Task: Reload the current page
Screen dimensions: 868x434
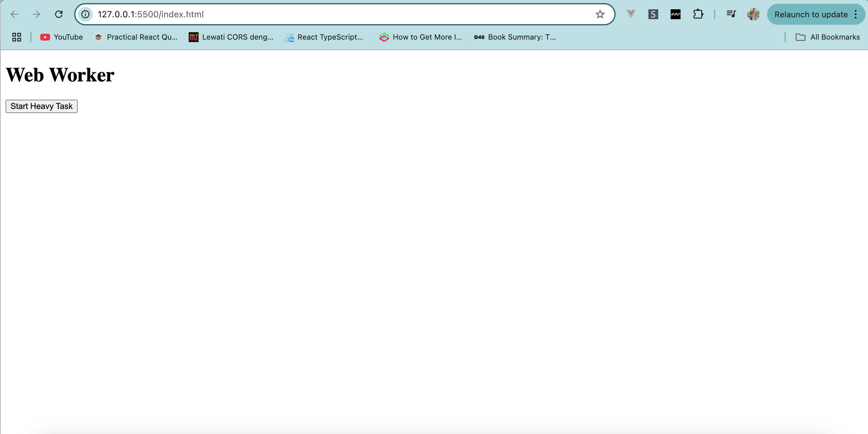Action: (59, 14)
